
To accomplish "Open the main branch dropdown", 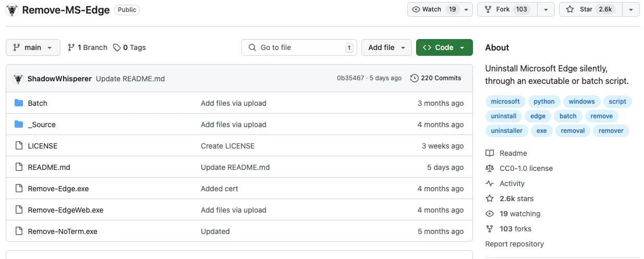I will [x=33, y=47].
